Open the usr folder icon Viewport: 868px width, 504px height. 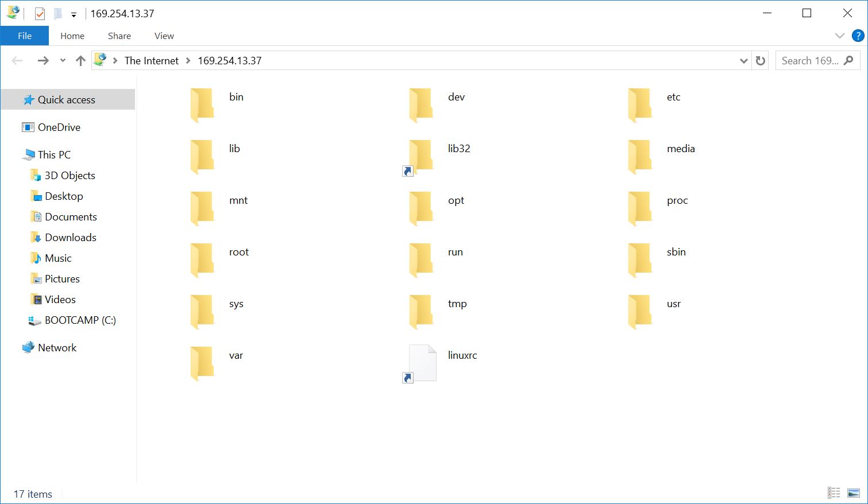(x=640, y=312)
